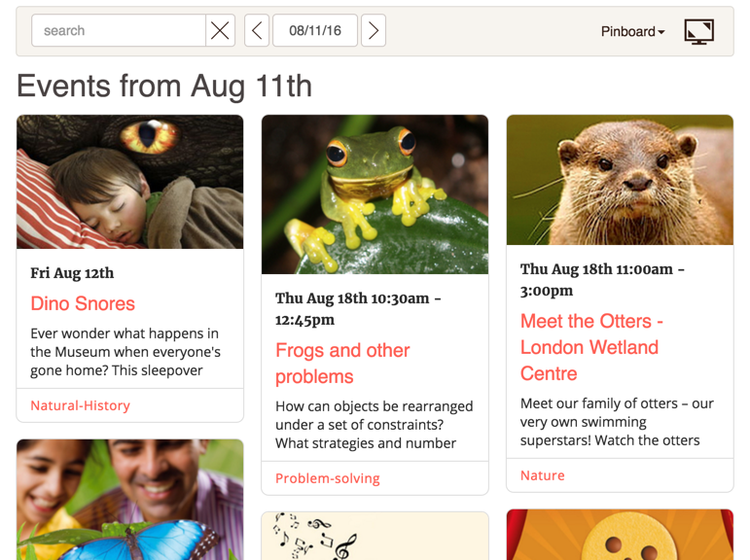Select the Natural-History category tag
The image size is (750, 560).
(80, 405)
